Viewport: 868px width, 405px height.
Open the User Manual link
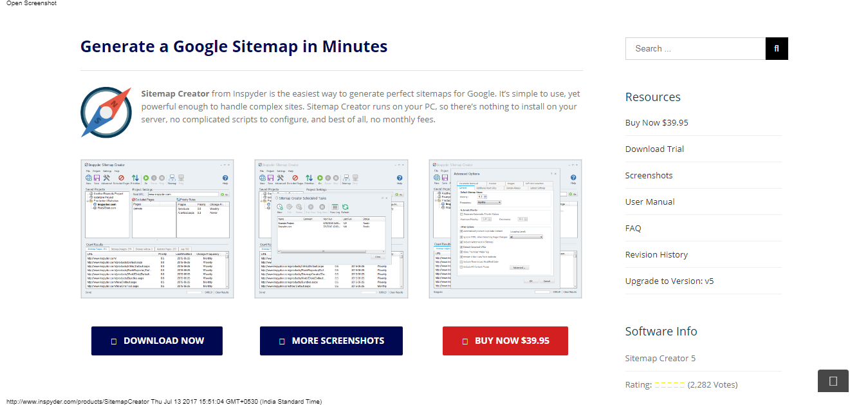650,202
